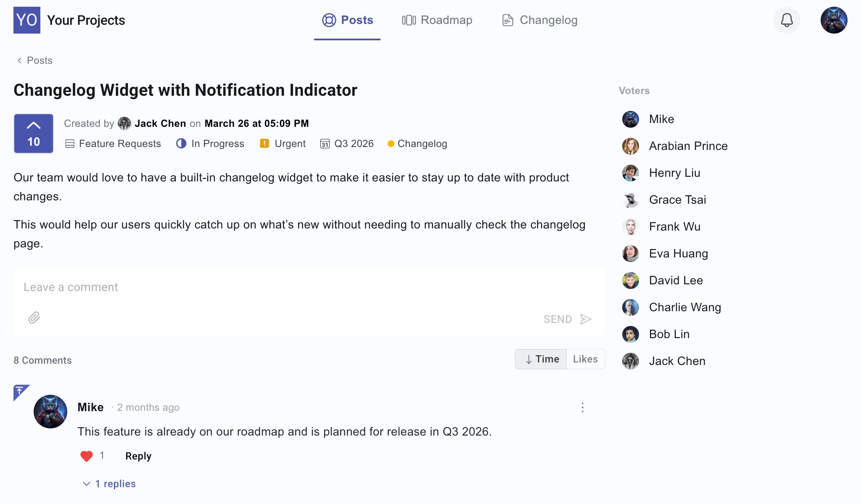The height and width of the screenshot is (504, 861).
Task: Go back to Posts breadcrumb
Action: click(x=34, y=60)
